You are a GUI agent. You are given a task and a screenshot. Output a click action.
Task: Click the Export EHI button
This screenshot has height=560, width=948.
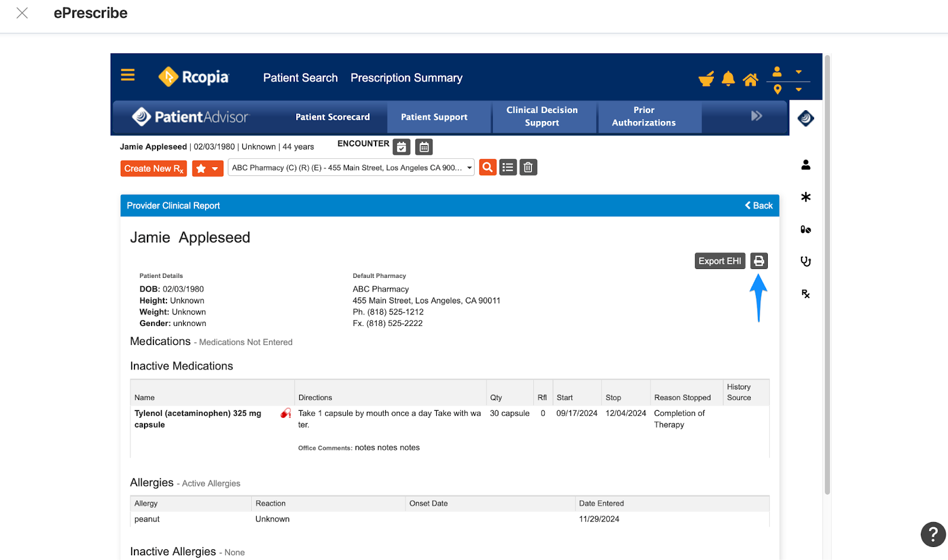[x=720, y=261]
